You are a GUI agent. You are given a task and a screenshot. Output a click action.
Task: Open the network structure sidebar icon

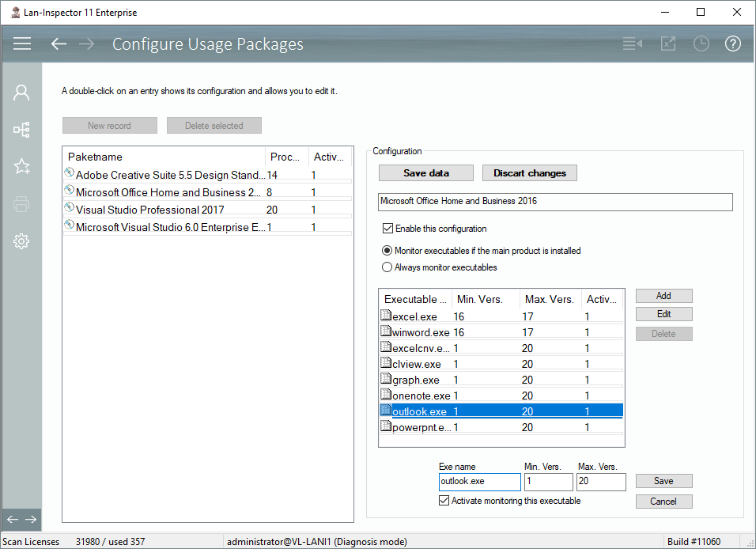click(x=21, y=129)
